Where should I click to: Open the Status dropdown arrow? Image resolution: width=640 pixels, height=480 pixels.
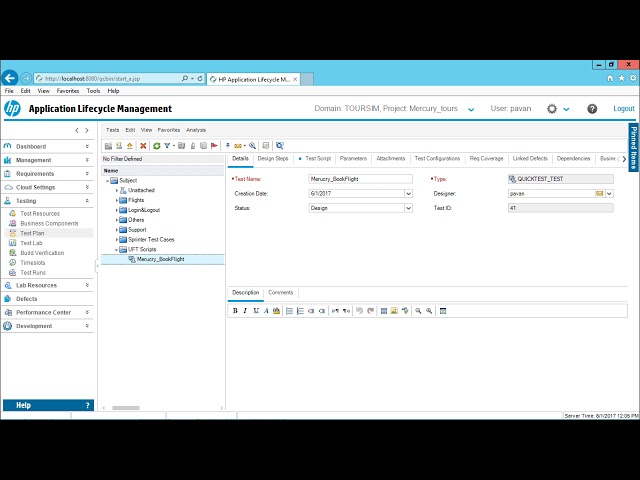[x=408, y=208]
